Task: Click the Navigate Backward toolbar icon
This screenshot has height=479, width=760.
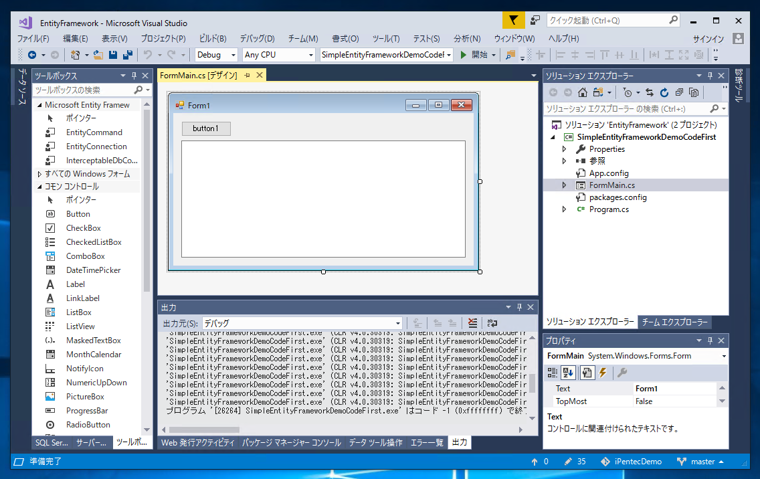Action: [32, 55]
